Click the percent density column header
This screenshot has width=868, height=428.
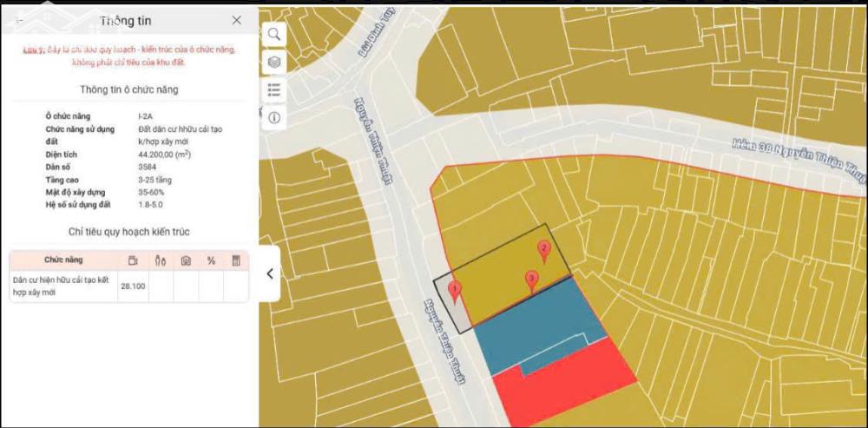click(x=211, y=260)
